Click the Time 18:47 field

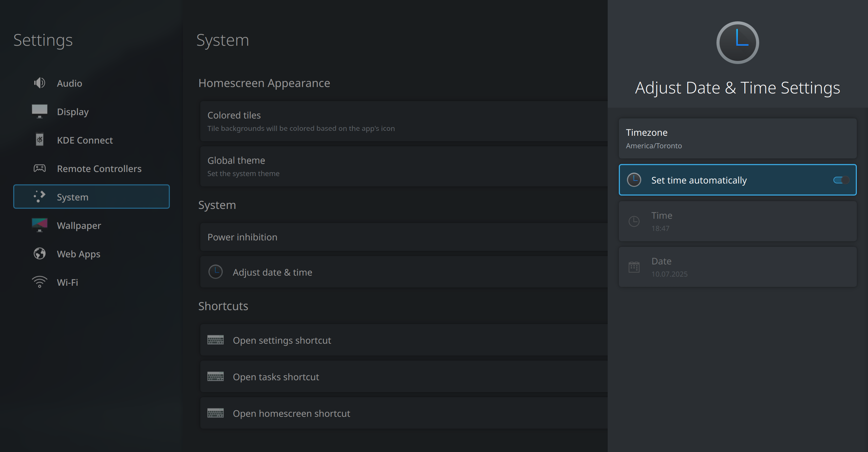tap(738, 221)
